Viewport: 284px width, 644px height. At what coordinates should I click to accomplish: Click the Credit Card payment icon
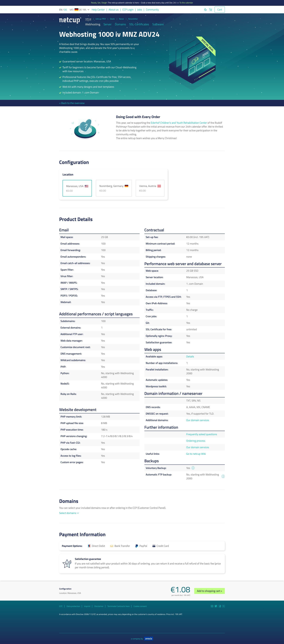[x=154, y=546]
